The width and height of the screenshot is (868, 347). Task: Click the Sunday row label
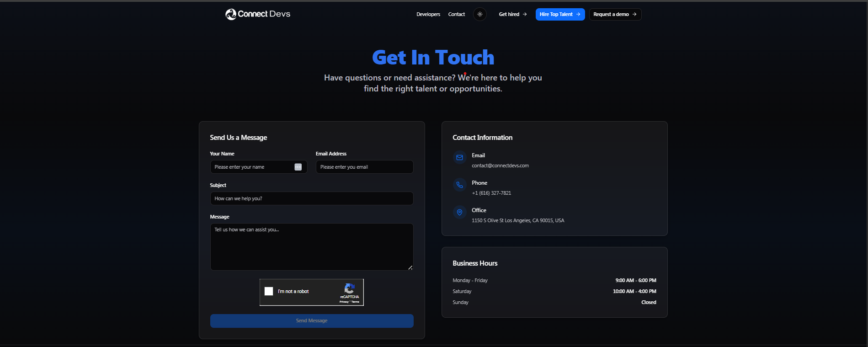pos(461,303)
